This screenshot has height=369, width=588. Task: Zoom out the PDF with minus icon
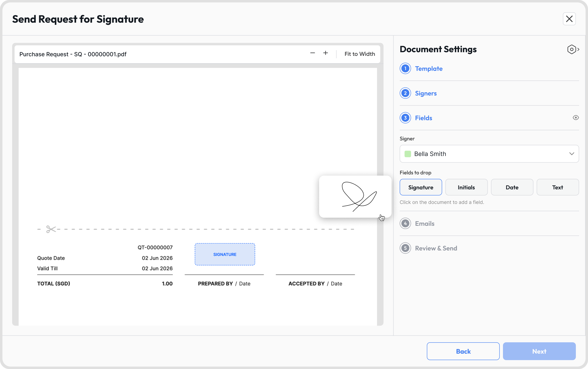313,53
